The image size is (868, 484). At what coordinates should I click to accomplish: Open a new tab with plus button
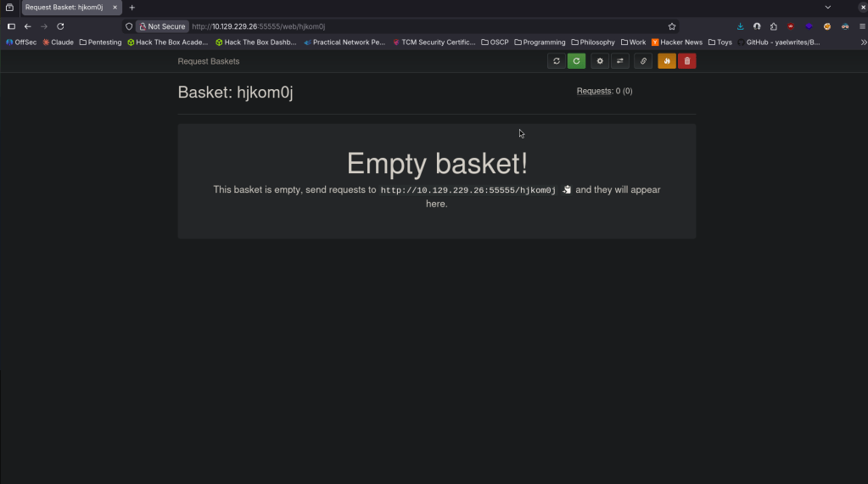click(x=132, y=7)
